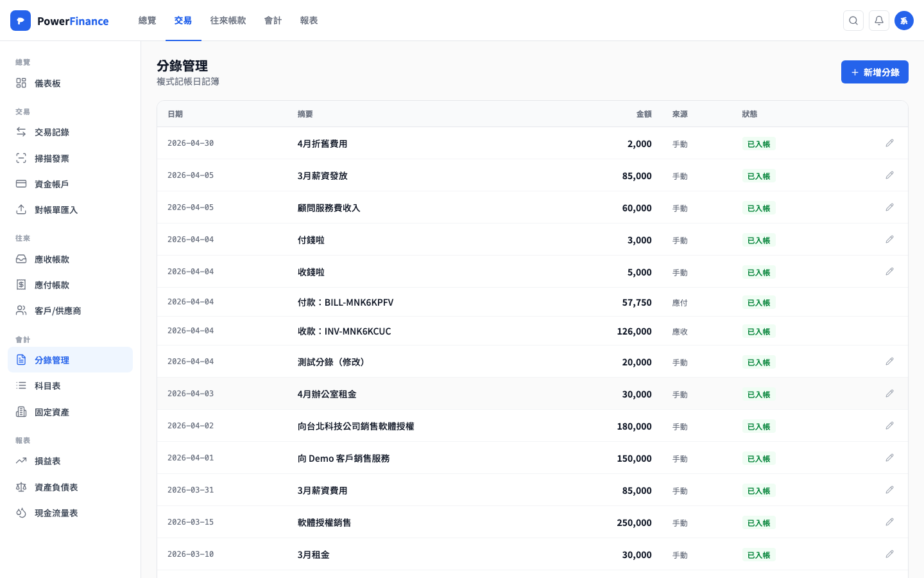Open the 固定資產 fixed assets icon
924x578 pixels.
pyautogui.click(x=21, y=412)
